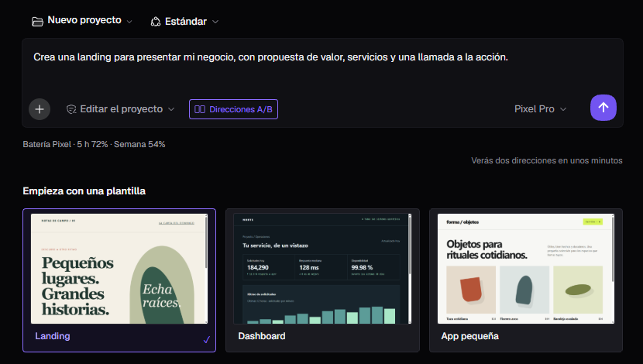Screen dimensions: 643x364
Task: Click the scrollbar in the App pequeña preview
Action: [613, 249]
